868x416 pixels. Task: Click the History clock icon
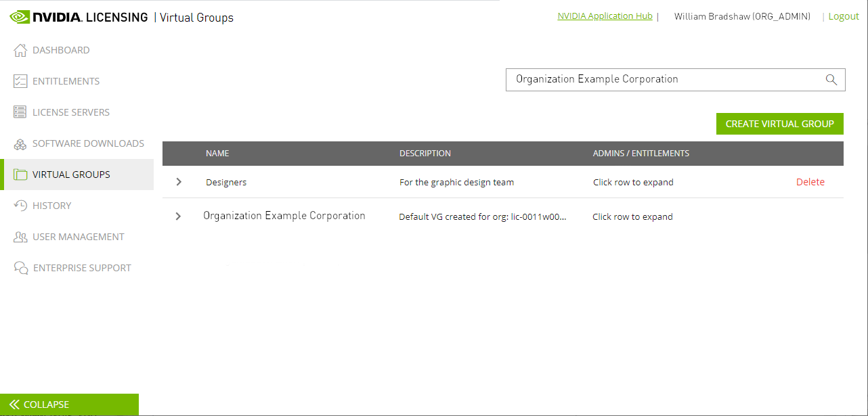pyautogui.click(x=20, y=206)
